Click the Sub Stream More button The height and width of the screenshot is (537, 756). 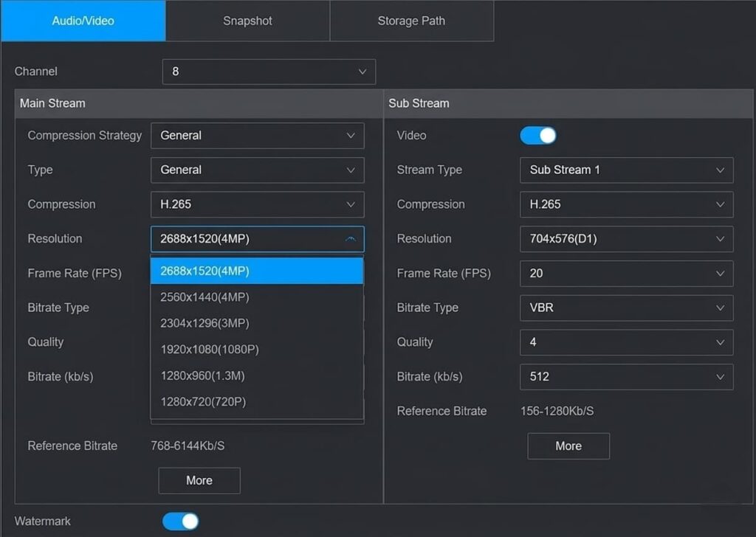[568, 446]
